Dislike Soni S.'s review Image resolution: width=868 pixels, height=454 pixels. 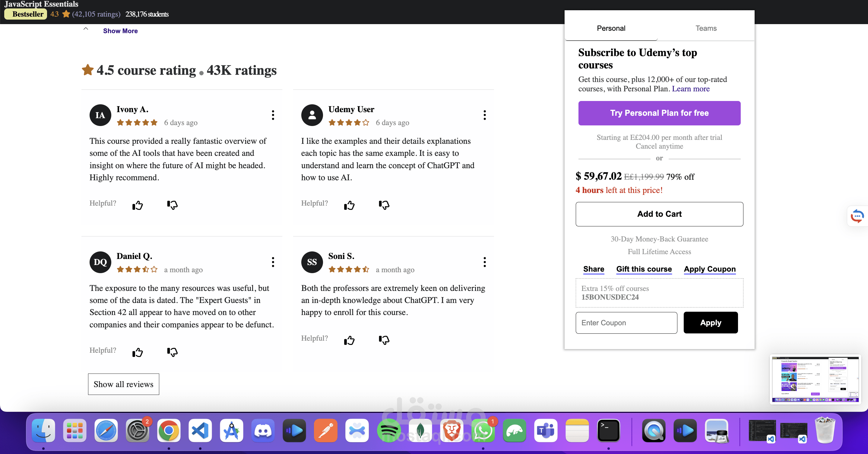click(x=384, y=340)
